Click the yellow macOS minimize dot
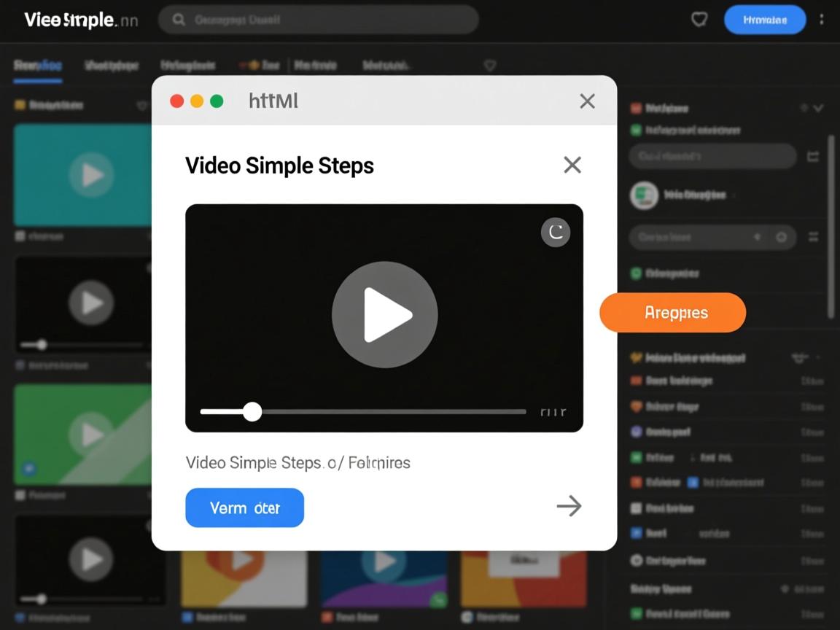The width and height of the screenshot is (840, 630). [197, 101]
